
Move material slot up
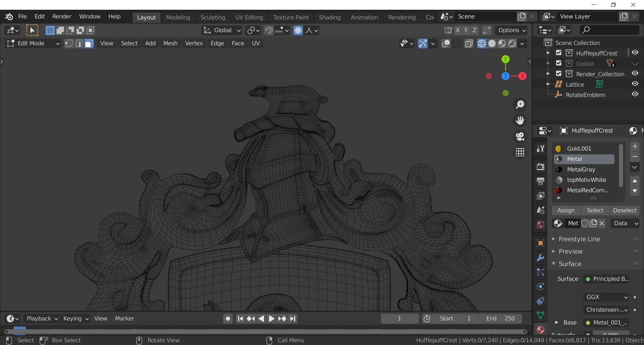click(635, 181)
